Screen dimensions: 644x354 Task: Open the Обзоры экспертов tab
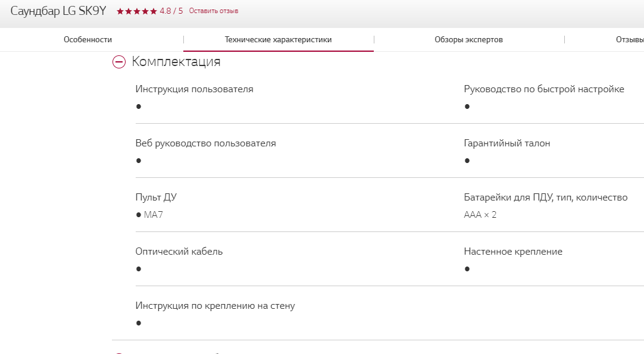[468, 40]
